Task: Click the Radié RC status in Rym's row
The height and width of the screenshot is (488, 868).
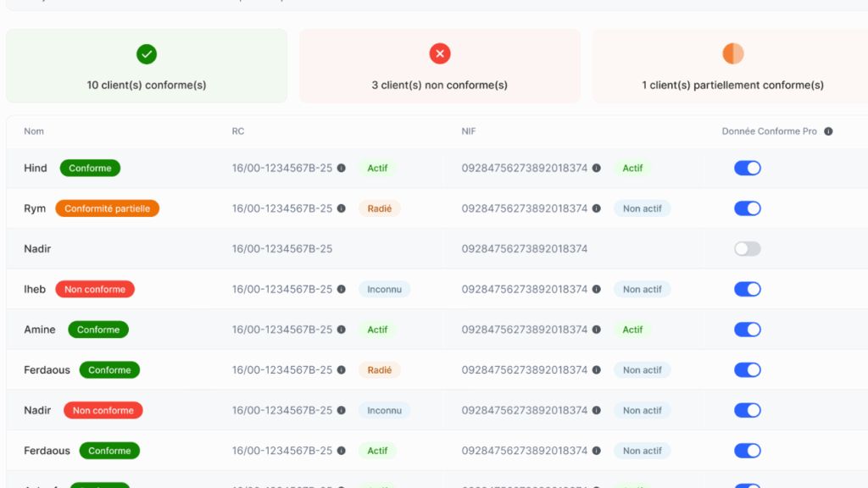Action: point(380,208)
